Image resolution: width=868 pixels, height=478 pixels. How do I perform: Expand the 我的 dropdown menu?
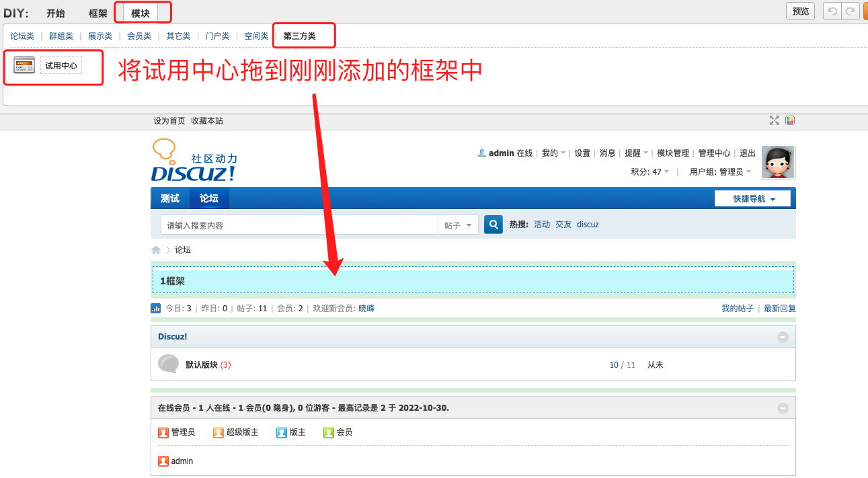point(553,153)
